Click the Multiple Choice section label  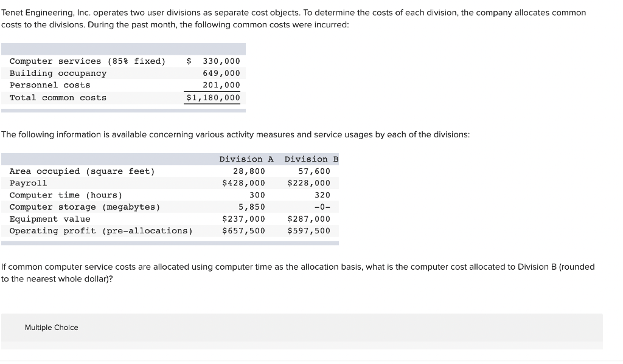tap(52, 328)
